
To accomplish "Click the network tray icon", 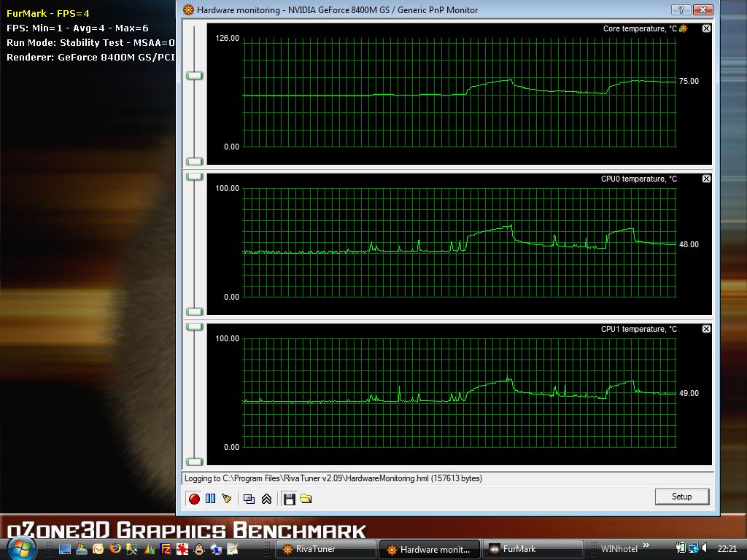I will click(693, 548).
